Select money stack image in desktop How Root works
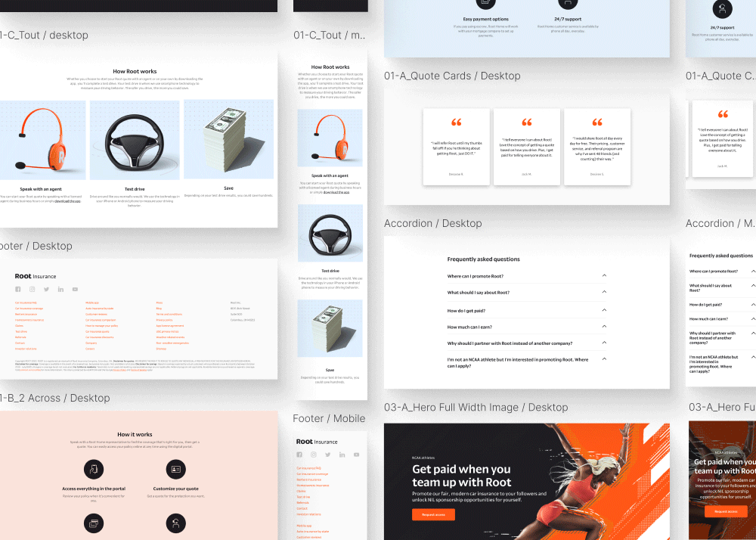This screenshot has width=756, height=540. pos(228,139)
